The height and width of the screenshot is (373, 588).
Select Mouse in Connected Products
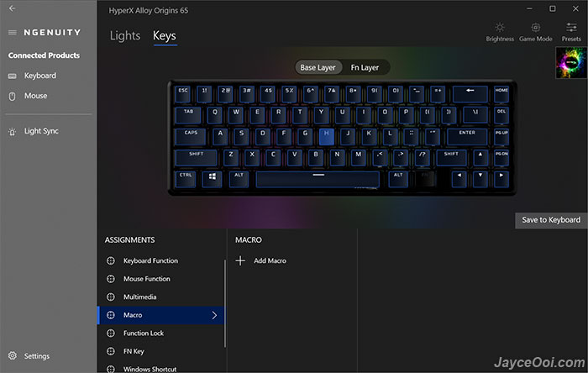[35, 96]
